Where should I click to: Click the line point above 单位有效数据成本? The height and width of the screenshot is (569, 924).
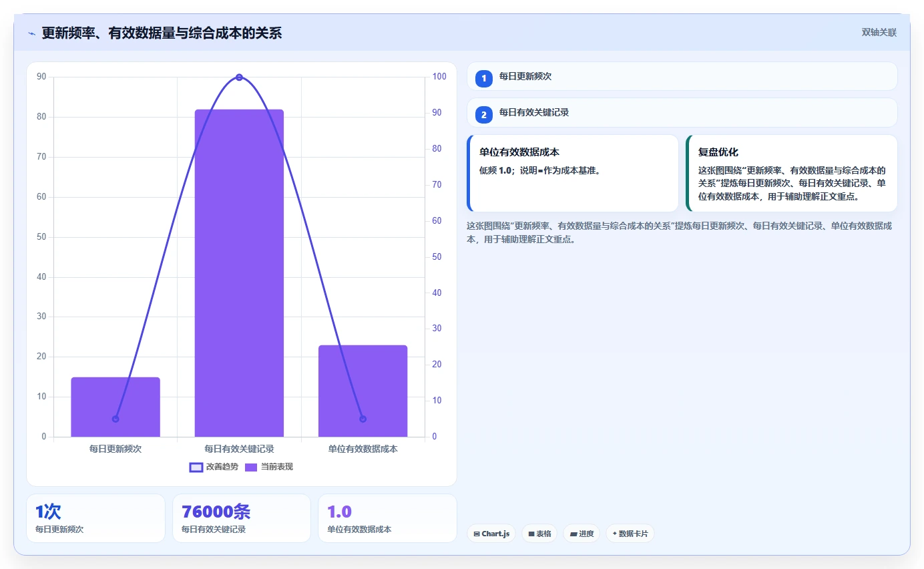pyautogui.click(x=363, y=419)
